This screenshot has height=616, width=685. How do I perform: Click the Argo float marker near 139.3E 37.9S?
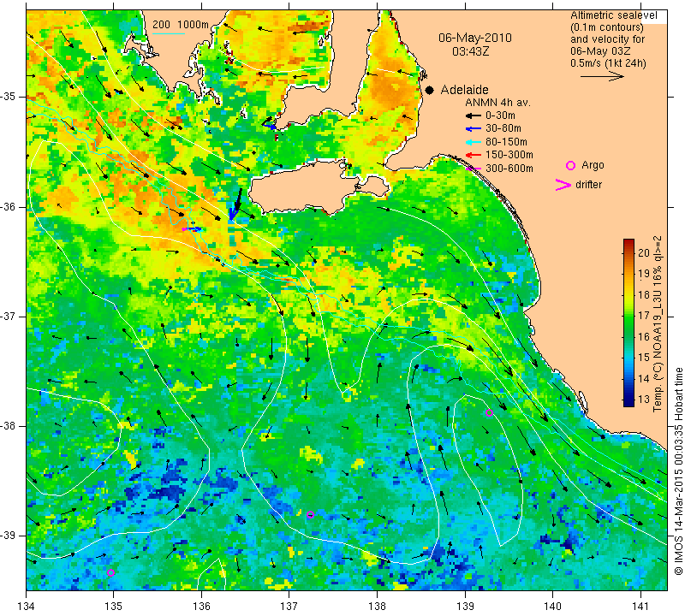click(x=489, y=412)
